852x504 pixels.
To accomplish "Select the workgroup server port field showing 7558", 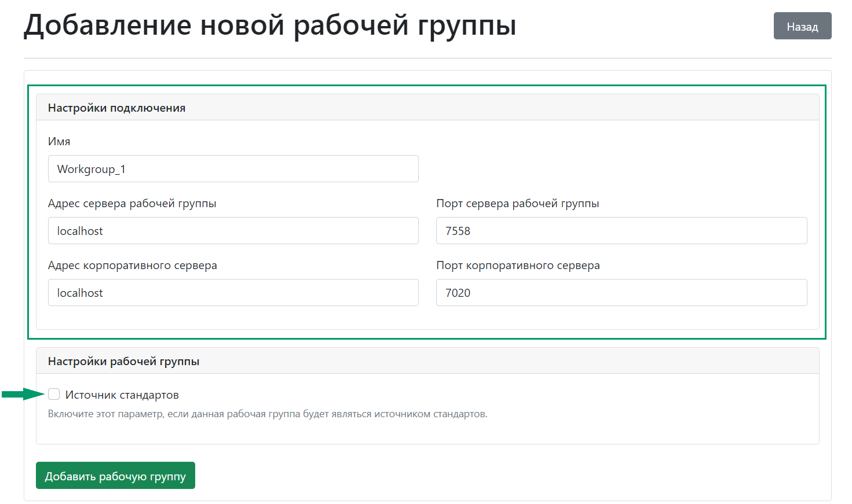I will [x=621, y=230].
